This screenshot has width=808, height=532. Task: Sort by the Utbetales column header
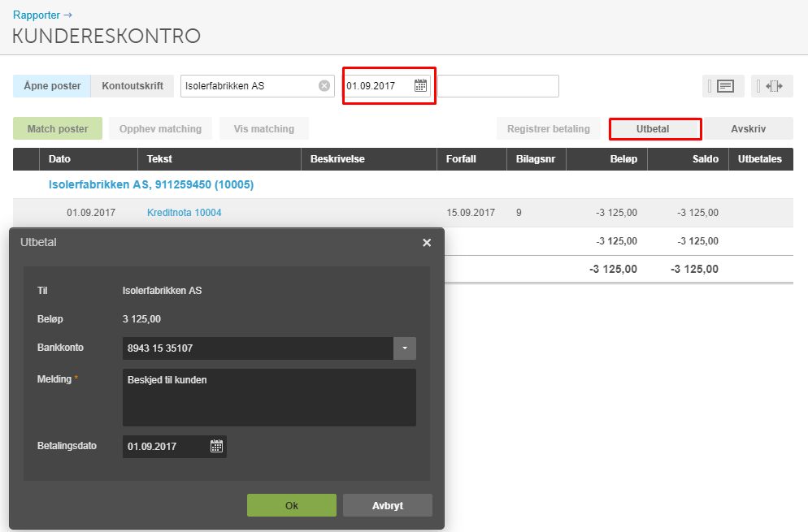(760, 159)
